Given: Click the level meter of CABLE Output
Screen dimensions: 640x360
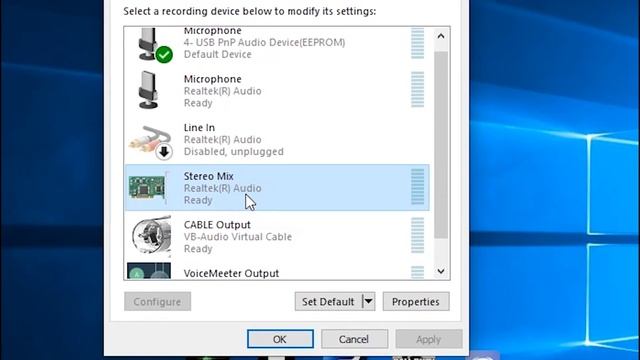Looking at the screenshot, I should 418,236.
